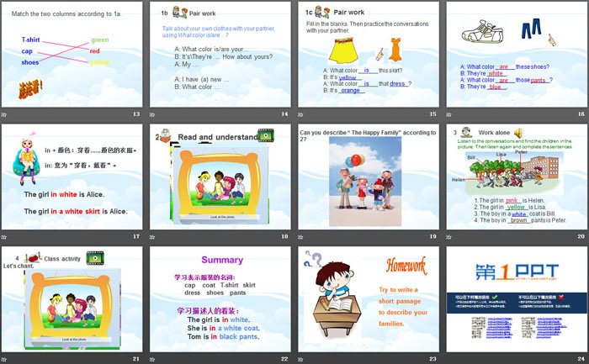Select the Happy Family slide thumbnail

[x=369, y=177]
